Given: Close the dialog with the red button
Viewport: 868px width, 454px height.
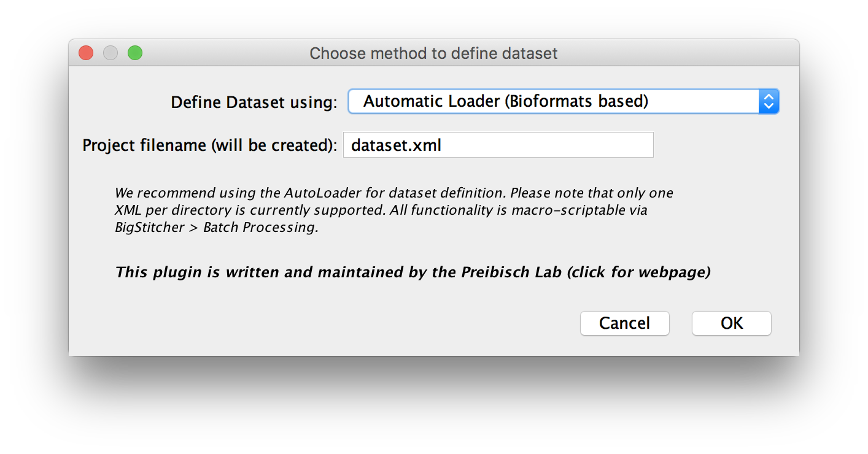Looking at the screenshot, I should tap(86, 53).
